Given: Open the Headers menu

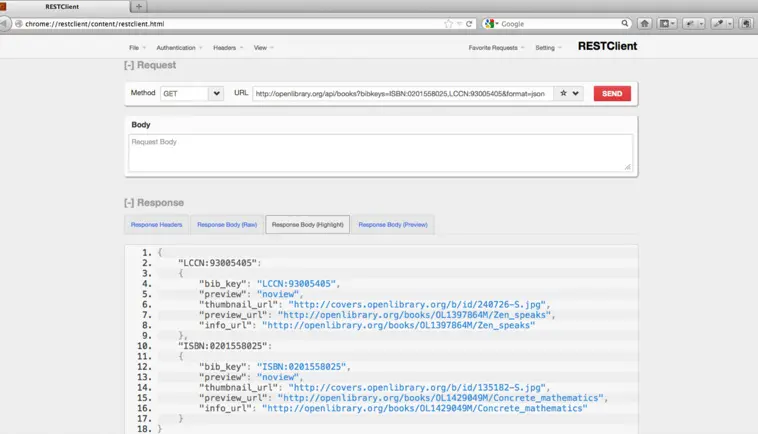Looking at the screenshot, I should click(x=228, y=47).
